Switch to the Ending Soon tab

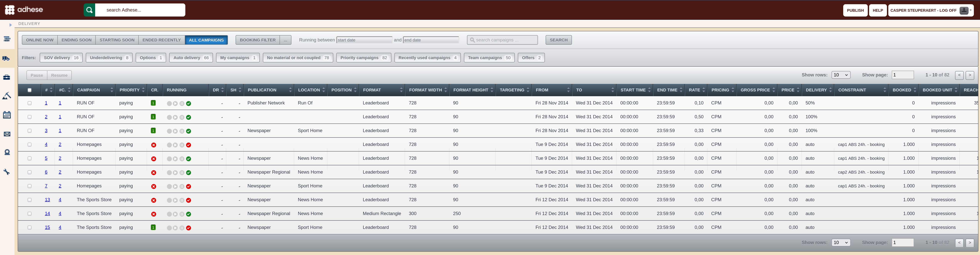click(77, 40)
